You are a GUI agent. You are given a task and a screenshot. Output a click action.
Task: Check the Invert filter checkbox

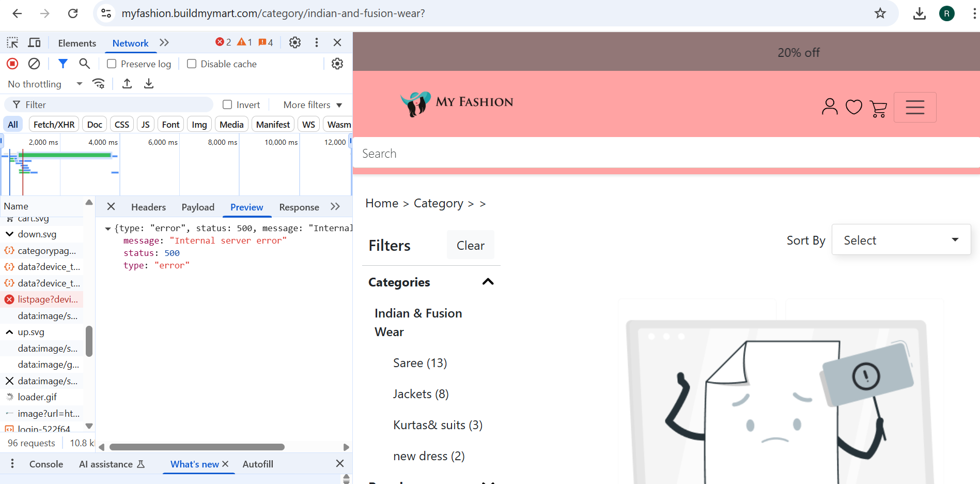coord(227,104)
